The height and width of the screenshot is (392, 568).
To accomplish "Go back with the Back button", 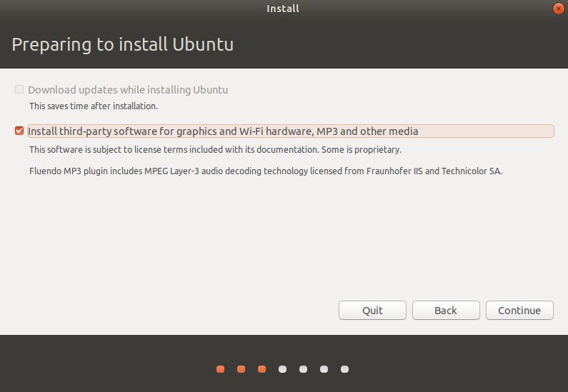I will 445,310.
